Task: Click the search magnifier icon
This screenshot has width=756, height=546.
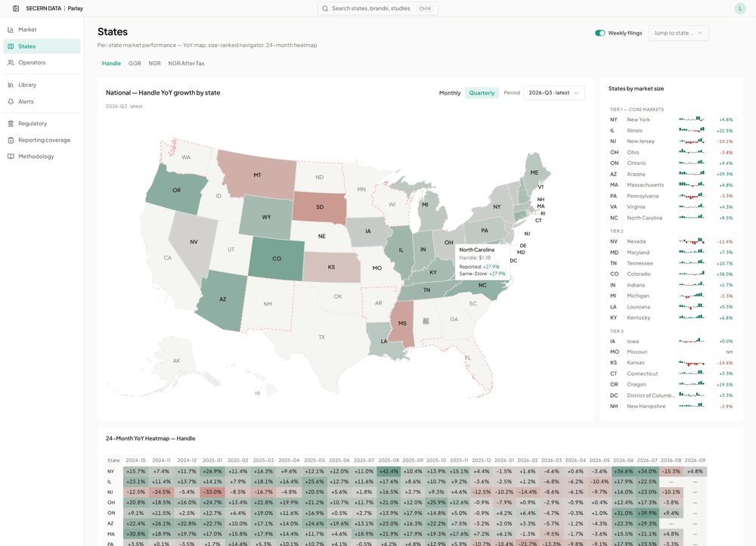Action: click(325, 8)
